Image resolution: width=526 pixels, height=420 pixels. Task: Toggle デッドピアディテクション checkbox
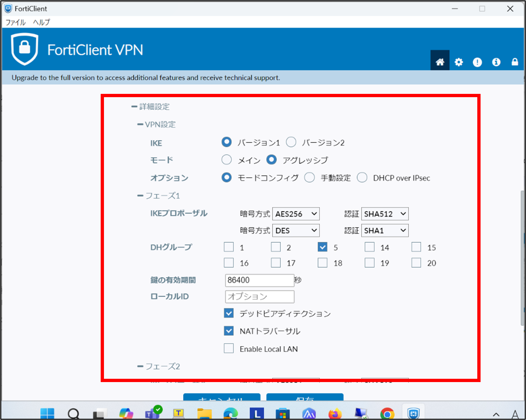point(229,313)
